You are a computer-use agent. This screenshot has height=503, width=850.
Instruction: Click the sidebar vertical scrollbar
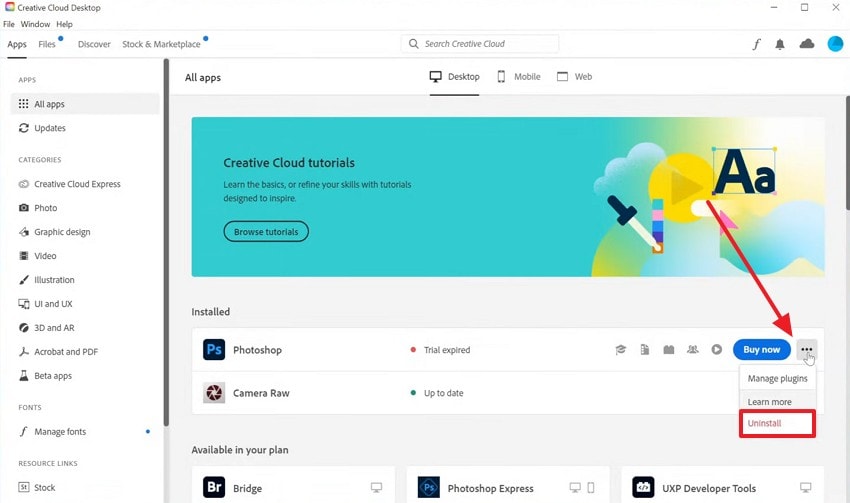click(x=166, y=243)
